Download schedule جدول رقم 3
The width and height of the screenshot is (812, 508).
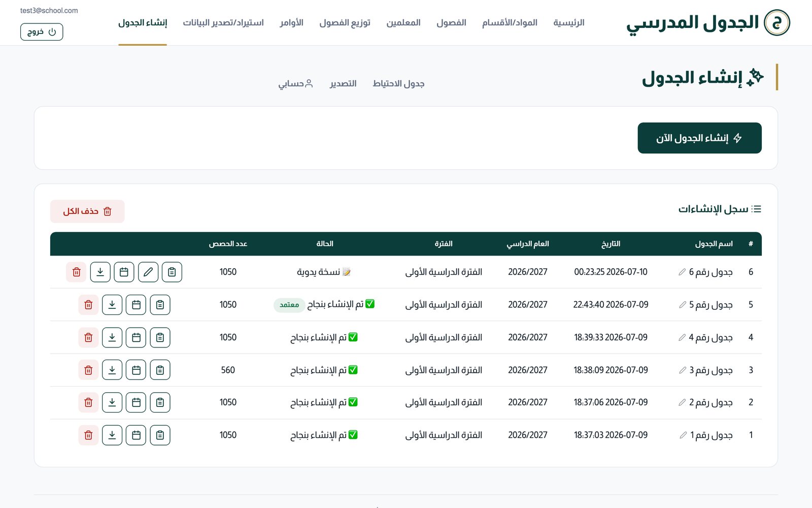pos(112,370)
